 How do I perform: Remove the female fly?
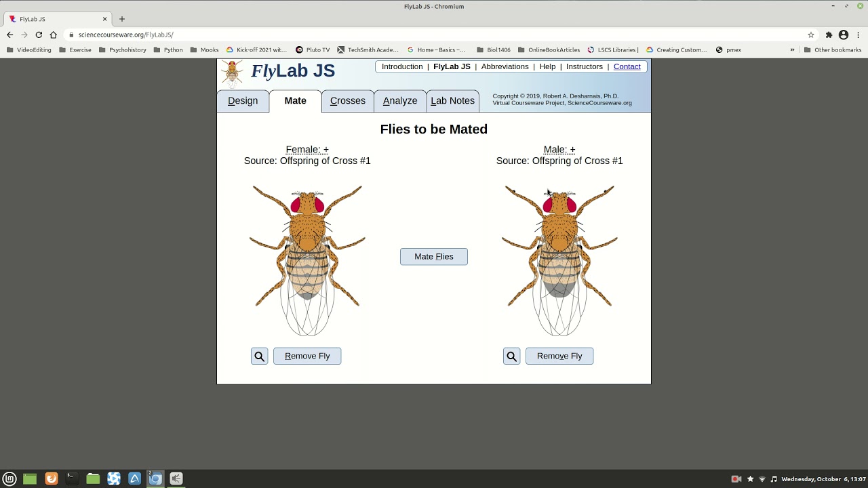tap(307, 356)
